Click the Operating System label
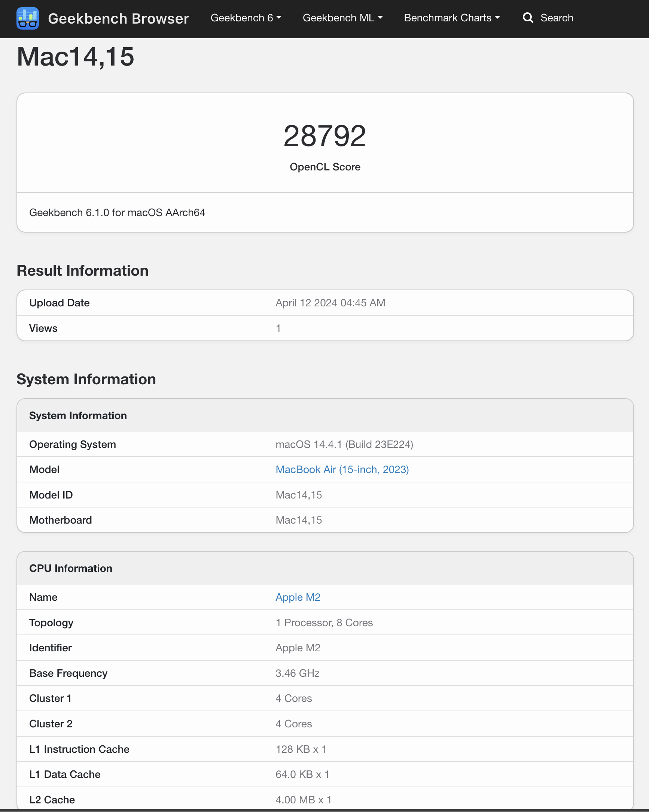The width and height of the screenshot is (649, 812). [72, 444]
